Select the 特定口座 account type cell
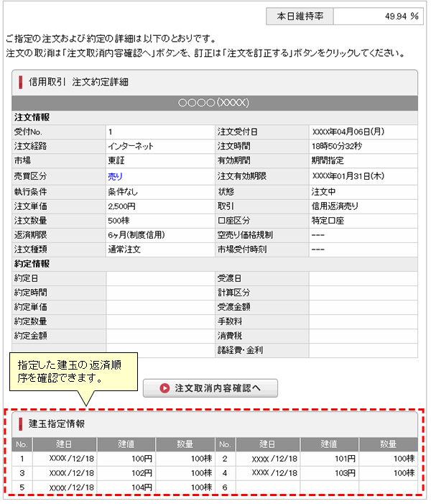The height and width of the screenshot is (504, 431). (x=327, y=220)
